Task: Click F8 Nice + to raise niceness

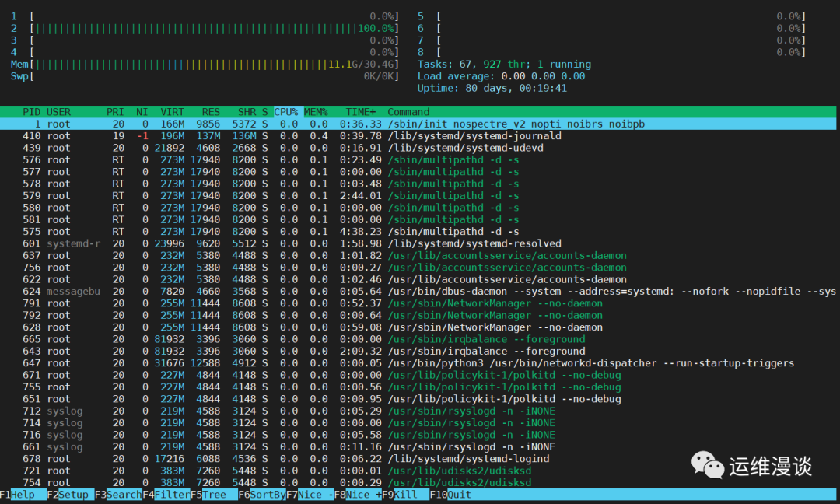Action: click(358, 495)
